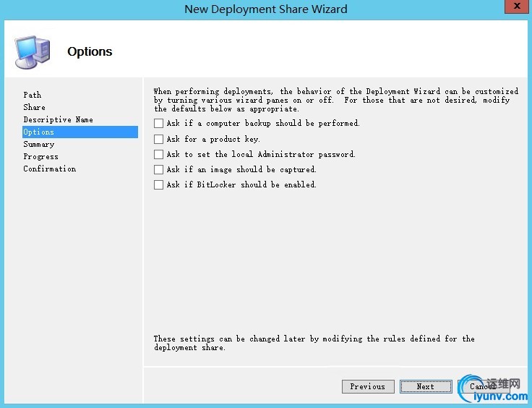Jump to the Summary step

tap(39, 144)
